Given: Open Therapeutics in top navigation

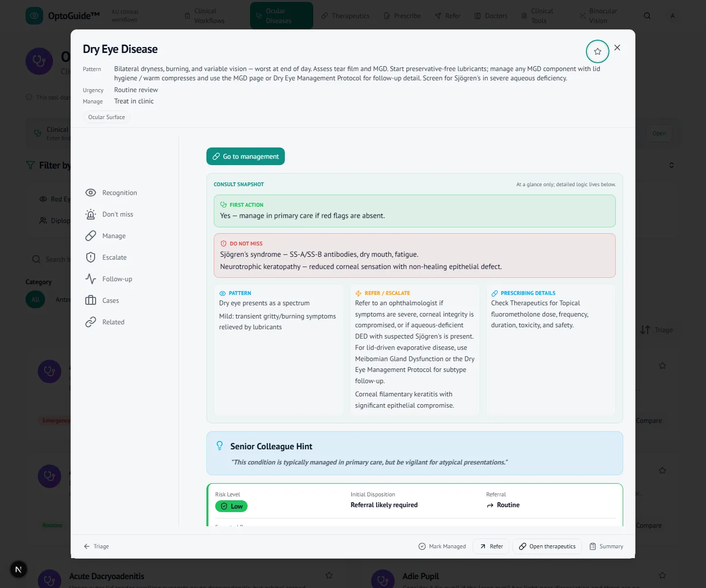Looking at the screenshot, I should click(x=346, y=16).
